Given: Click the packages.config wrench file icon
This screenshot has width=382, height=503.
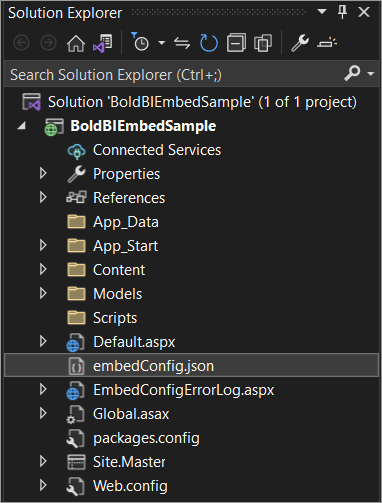Looking at the screenshot, I should (x=75, y=438).
